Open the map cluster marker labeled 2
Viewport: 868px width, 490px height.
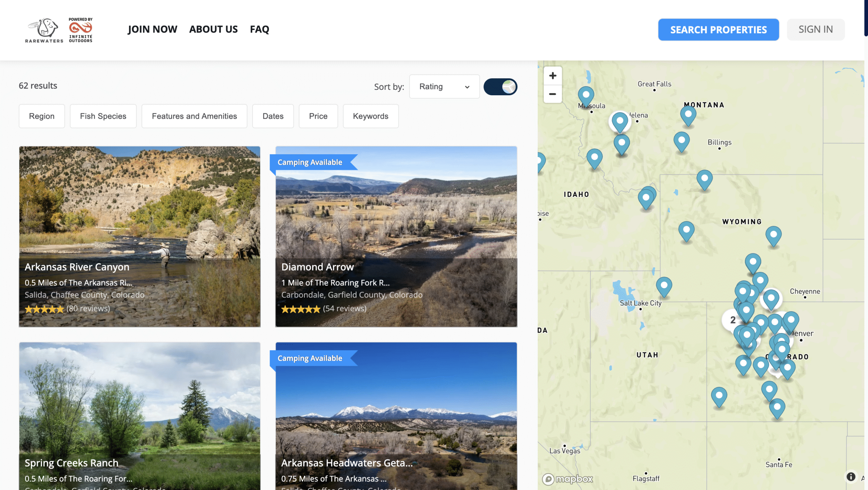click(732, 320)
